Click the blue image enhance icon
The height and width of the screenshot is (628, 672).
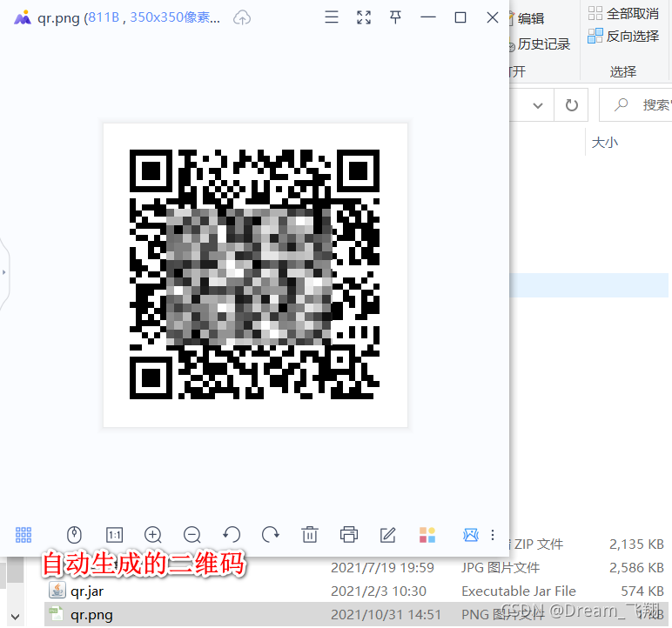coord(471,535)
